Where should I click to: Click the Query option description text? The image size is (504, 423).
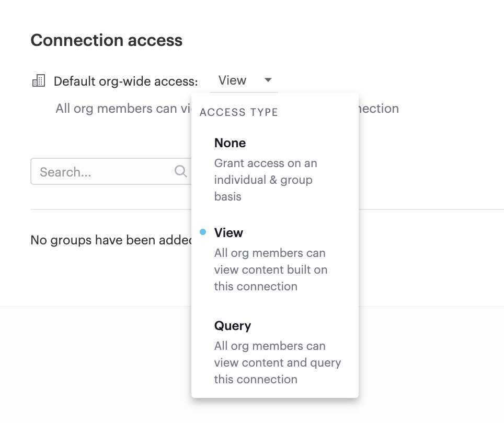tap(278, 362)
